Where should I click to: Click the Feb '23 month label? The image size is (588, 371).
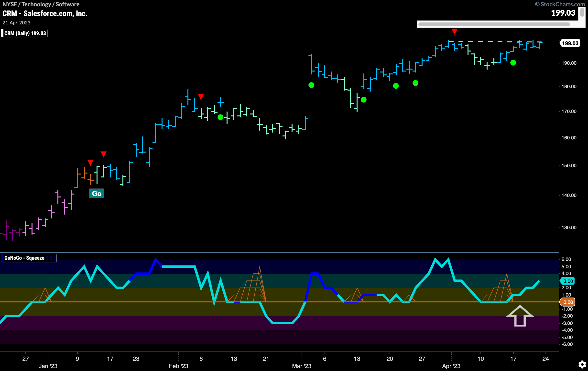[x=179, y=366]
